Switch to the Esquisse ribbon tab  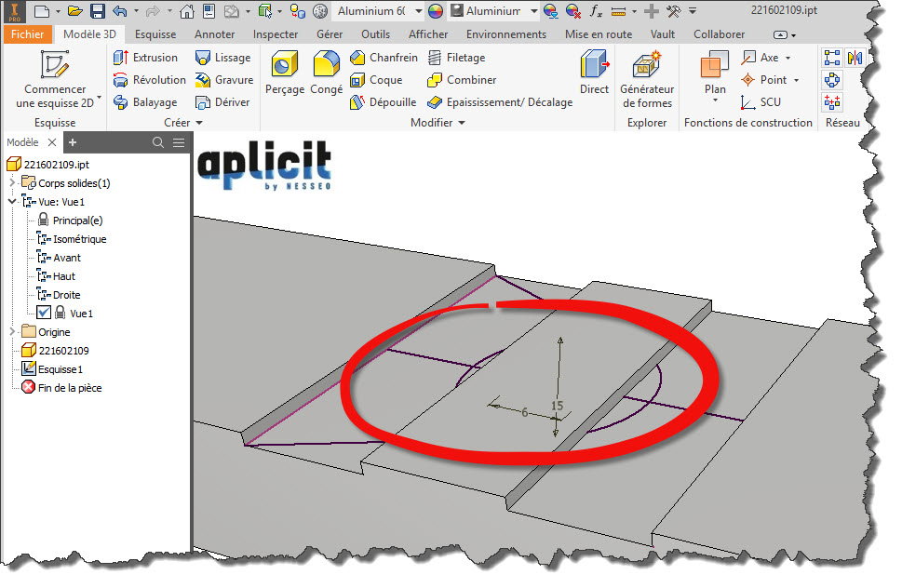pyautogui.click(x=155, y=34)
